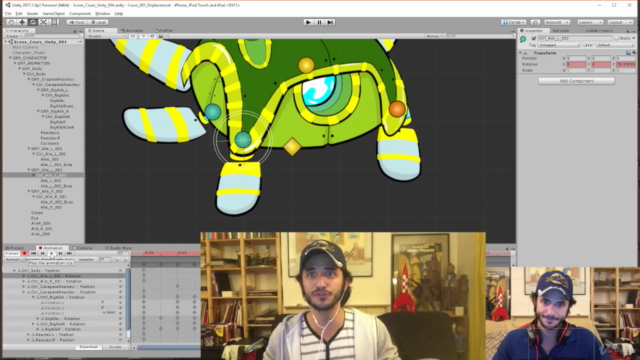640x360 pixels.
Task: Expand Ctrl_Body Position property
Action: coord(15,271)
